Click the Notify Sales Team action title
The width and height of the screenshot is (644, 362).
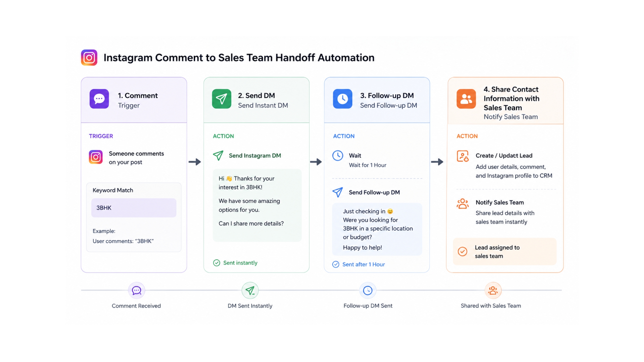500,202
